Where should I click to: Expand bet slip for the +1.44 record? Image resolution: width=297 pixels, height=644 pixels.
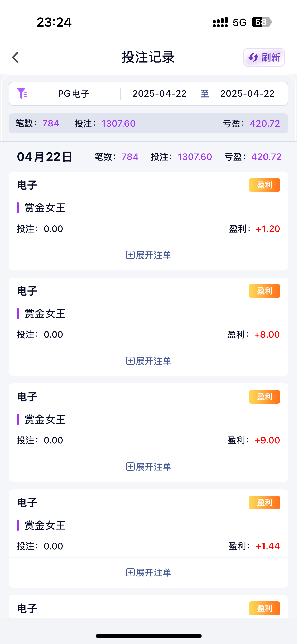tap(153, 572)
